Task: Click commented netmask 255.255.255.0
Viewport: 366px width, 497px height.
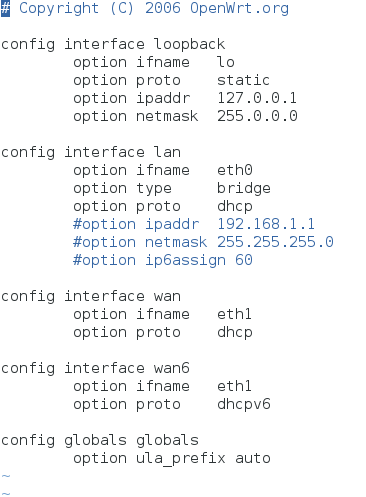Action: pos(275,242)
